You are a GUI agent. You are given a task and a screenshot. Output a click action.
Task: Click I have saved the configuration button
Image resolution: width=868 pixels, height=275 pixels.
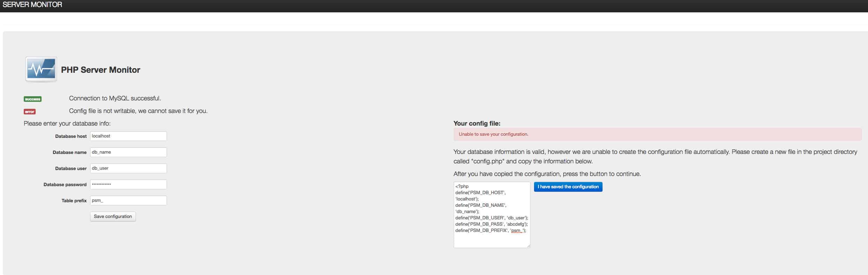(x=568, y=187)
